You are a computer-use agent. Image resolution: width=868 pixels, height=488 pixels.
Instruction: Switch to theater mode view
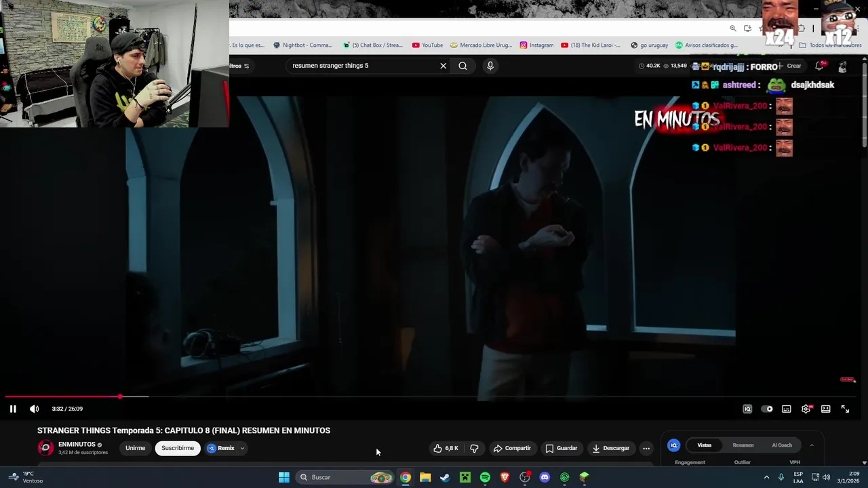point(826,409)
